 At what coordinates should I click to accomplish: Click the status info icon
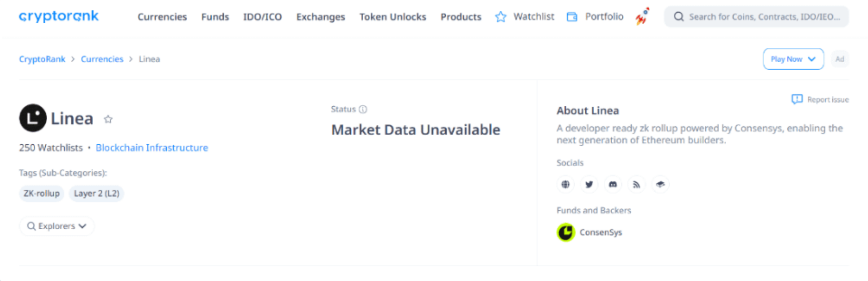(x=363, y=109)
